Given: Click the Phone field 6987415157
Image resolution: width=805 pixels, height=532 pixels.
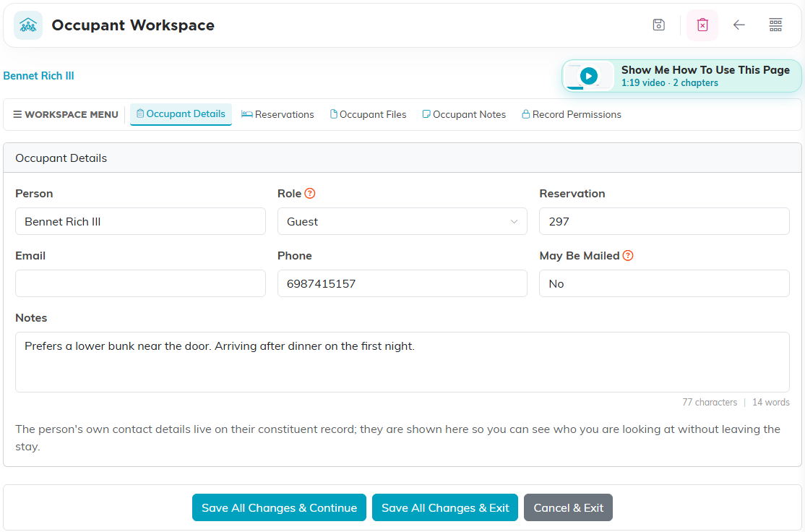Looking at the screenshot, I should 402,283.
